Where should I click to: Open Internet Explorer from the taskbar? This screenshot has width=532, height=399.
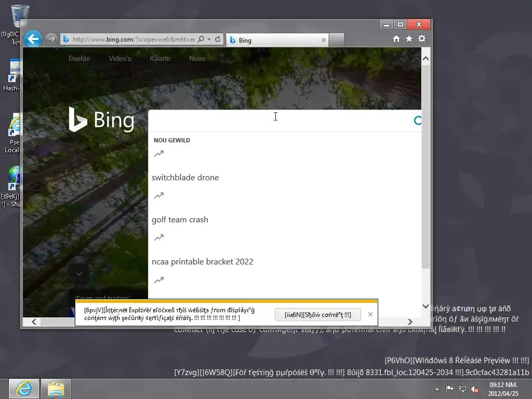[24, 389]
